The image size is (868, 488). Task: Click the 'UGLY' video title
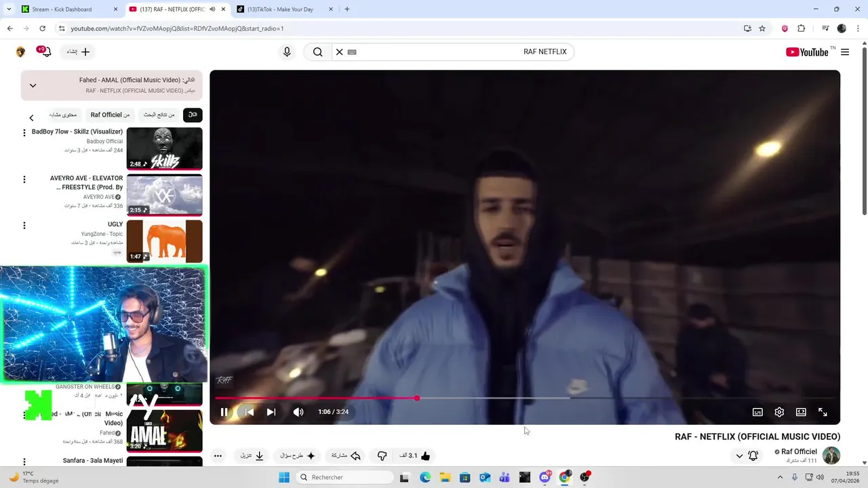click(115, 224)
